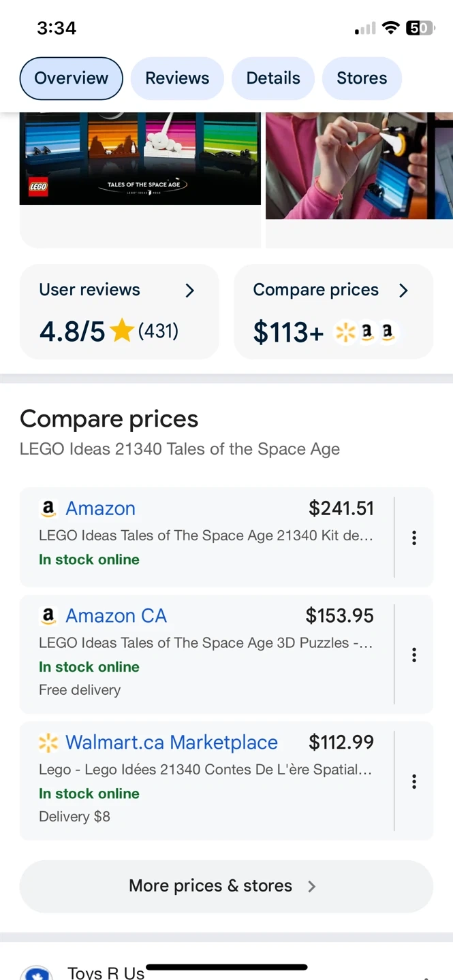The height and width of the screenshot is (980, 453).
Task: Open the Amazon CA store link
Action: coord(116,616)
